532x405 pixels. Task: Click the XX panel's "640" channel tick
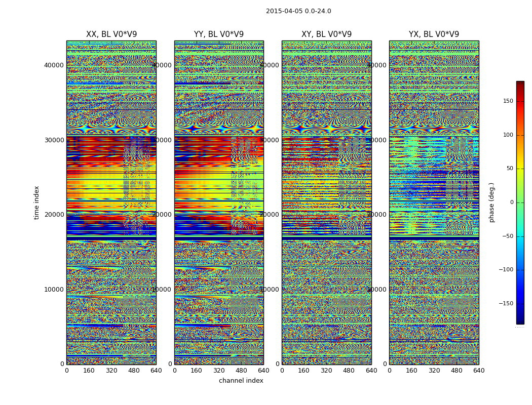(x=156, y=371)
